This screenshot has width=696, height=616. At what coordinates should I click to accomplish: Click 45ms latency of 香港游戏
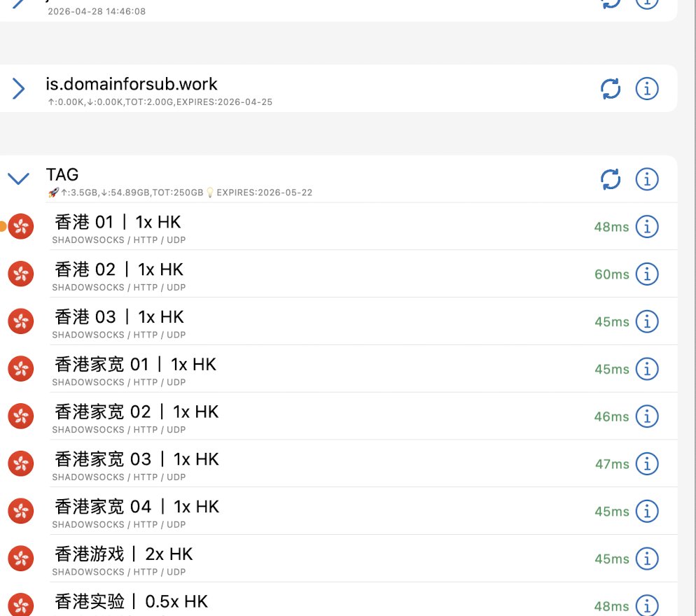click(612, 559)
